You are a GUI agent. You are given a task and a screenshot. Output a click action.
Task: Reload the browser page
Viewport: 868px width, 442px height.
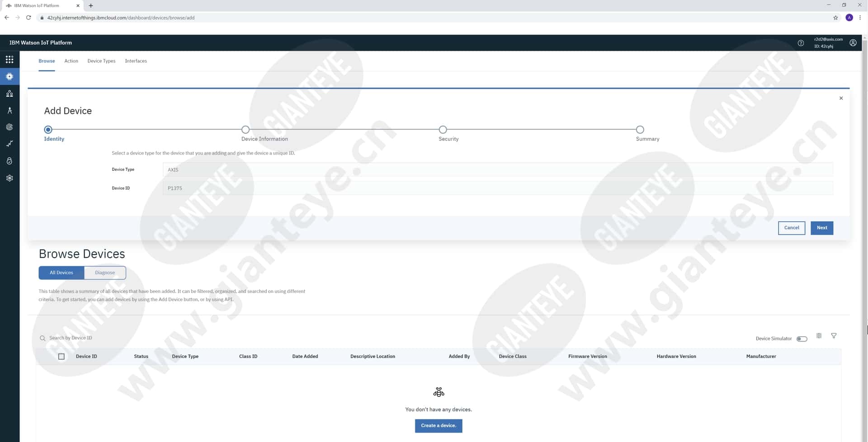28,18
